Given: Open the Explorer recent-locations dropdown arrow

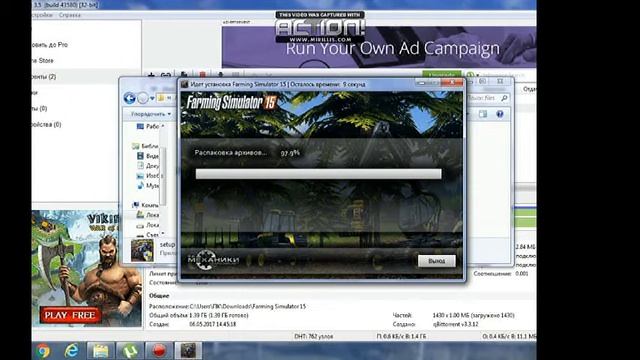Looking at the screenshot, I should coord(152,98).
